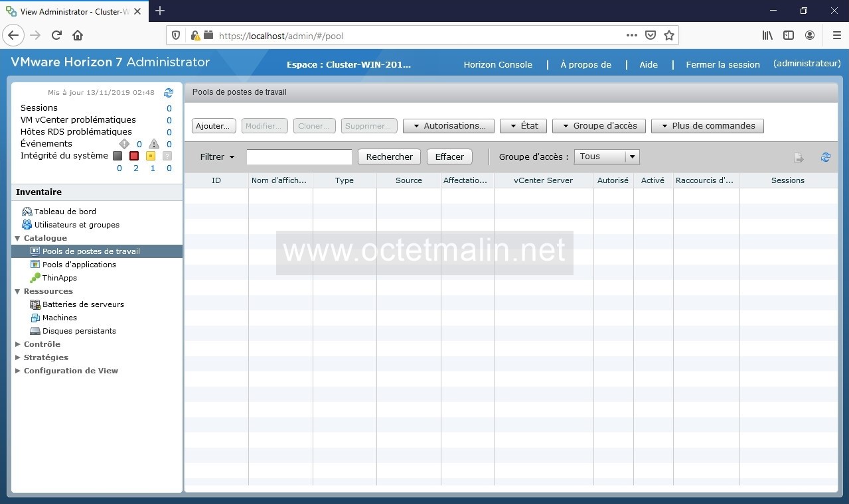Expand Configuration de View section
This screenshot has width=849, height=504.
(x=18, y=371)
